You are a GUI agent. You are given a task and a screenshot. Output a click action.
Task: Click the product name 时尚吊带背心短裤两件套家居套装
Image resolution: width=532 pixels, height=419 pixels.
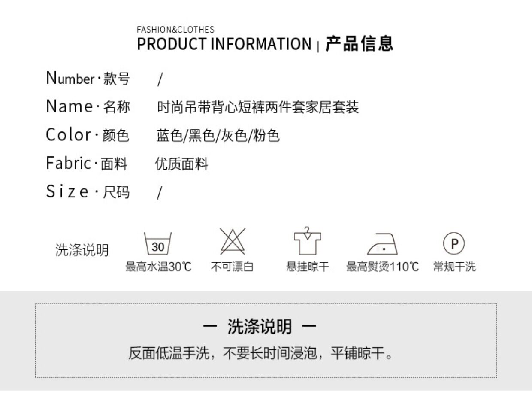(258, 107)
